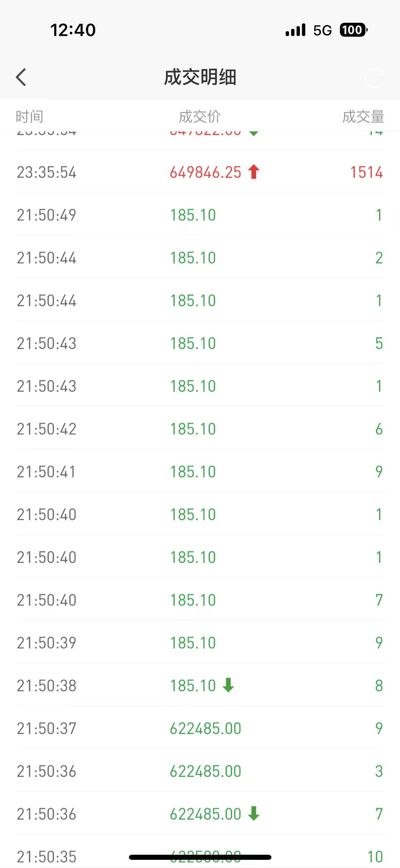Viewport: 400px width, 868px height.
Task: Tap the back arrow icon
Action: pyautogui.click(x=21, y=77)
